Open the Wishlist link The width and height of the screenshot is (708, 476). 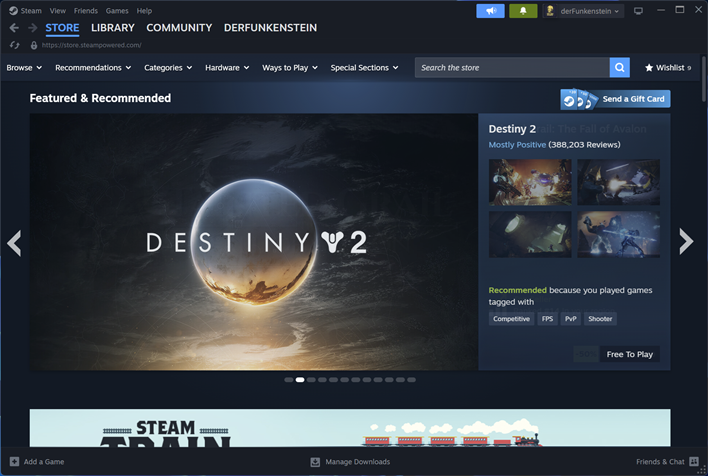pyautogui.click(x=668, y=68)
